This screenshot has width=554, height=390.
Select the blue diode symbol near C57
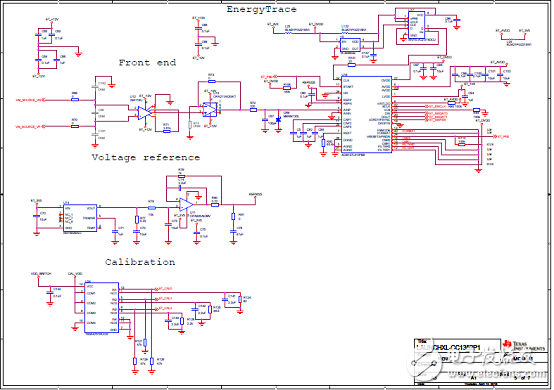pyautogui.click(x=278, y=120)
